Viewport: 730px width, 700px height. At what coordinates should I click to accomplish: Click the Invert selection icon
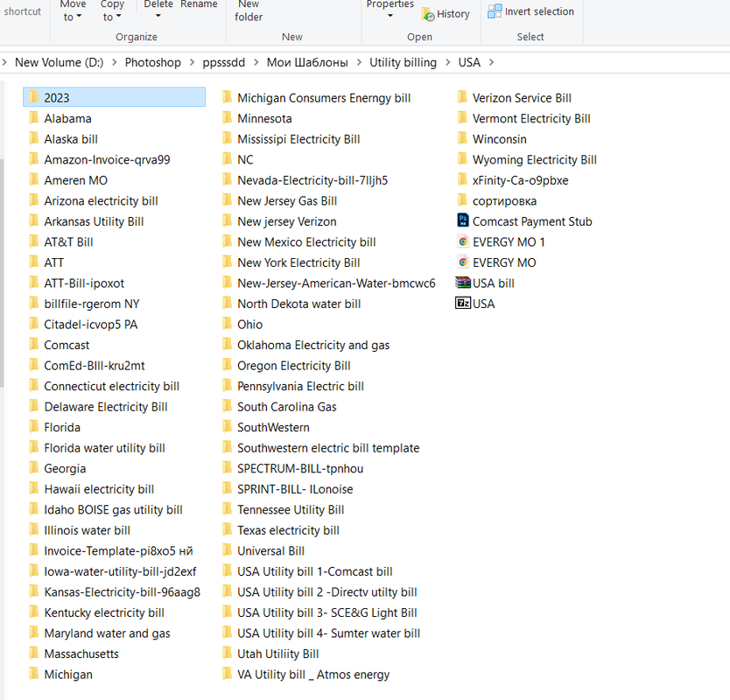pos(495,11)
